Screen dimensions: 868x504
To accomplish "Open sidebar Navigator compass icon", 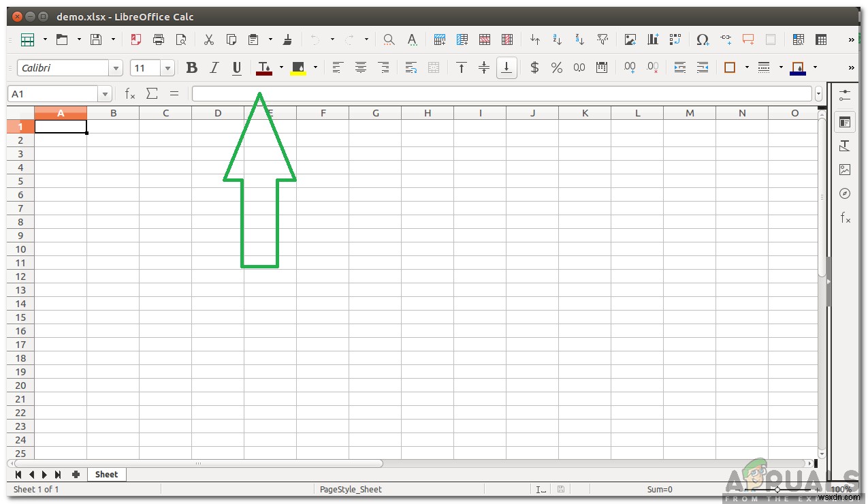I will tap(845, 193).
